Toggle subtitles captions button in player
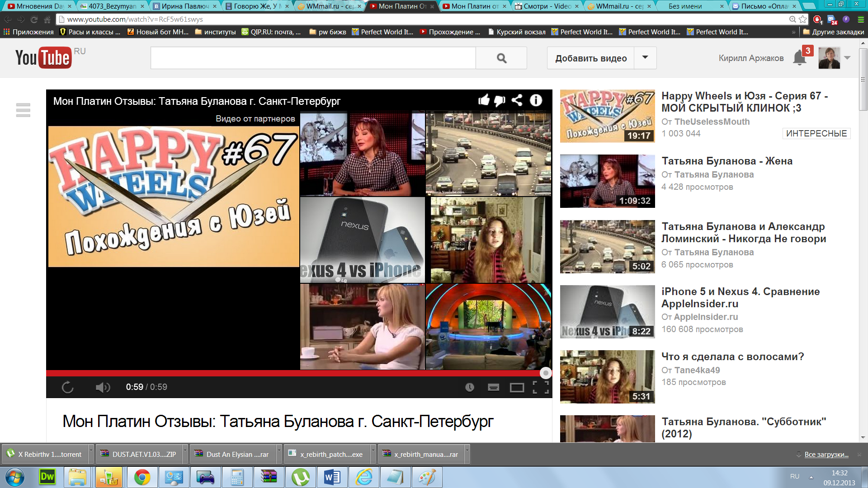This screenshot has width=868, height=488. point(493,387)
